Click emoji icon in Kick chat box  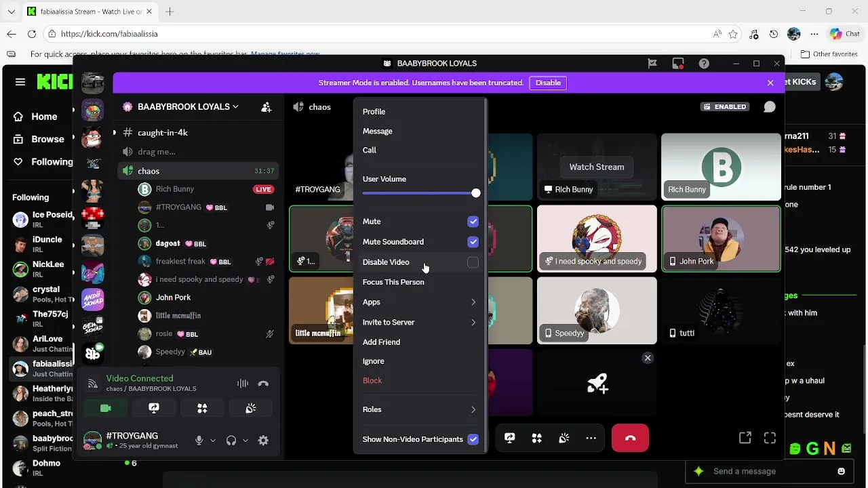click(842, 471)
